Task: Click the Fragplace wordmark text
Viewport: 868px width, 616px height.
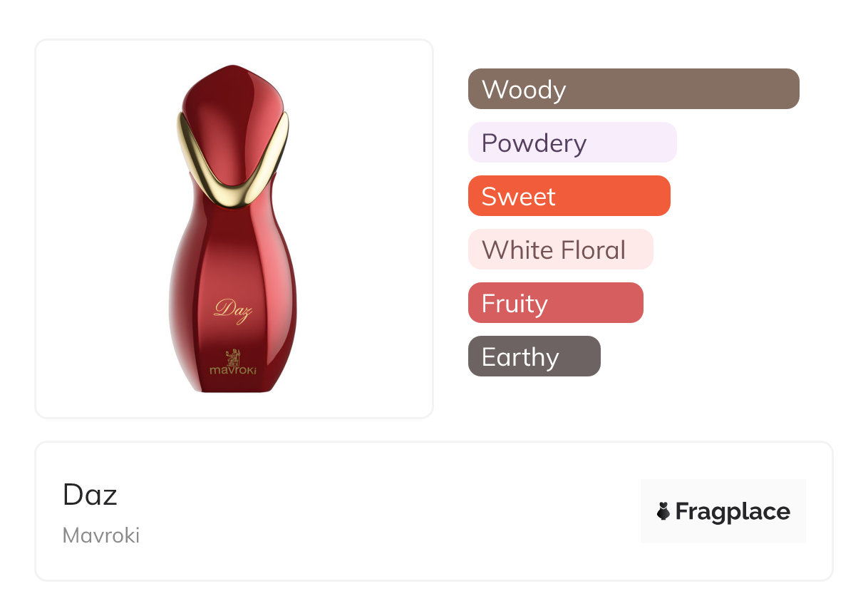Action: pyautogui.click(x=733, y=511)
